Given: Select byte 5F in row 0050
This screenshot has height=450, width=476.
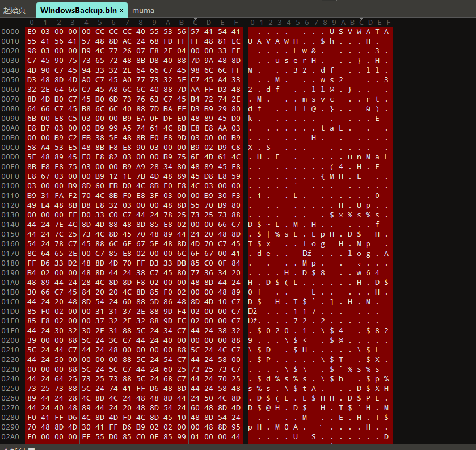Looking at the screenshot, I should tap(182, 80).
